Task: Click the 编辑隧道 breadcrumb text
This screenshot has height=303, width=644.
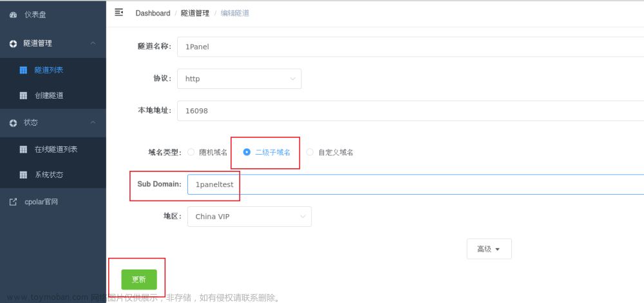Action: (235, 13)
